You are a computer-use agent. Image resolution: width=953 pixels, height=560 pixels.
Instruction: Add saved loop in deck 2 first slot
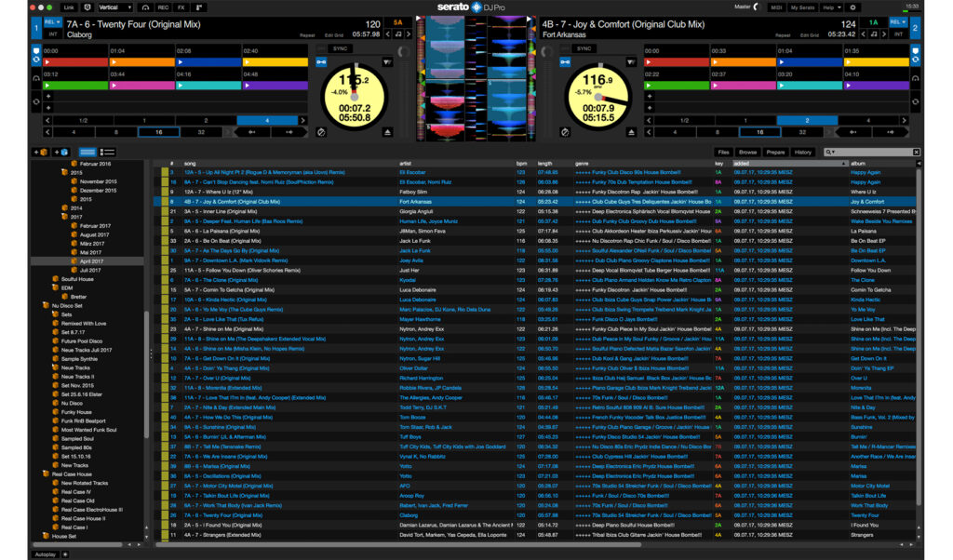point(649,97)
